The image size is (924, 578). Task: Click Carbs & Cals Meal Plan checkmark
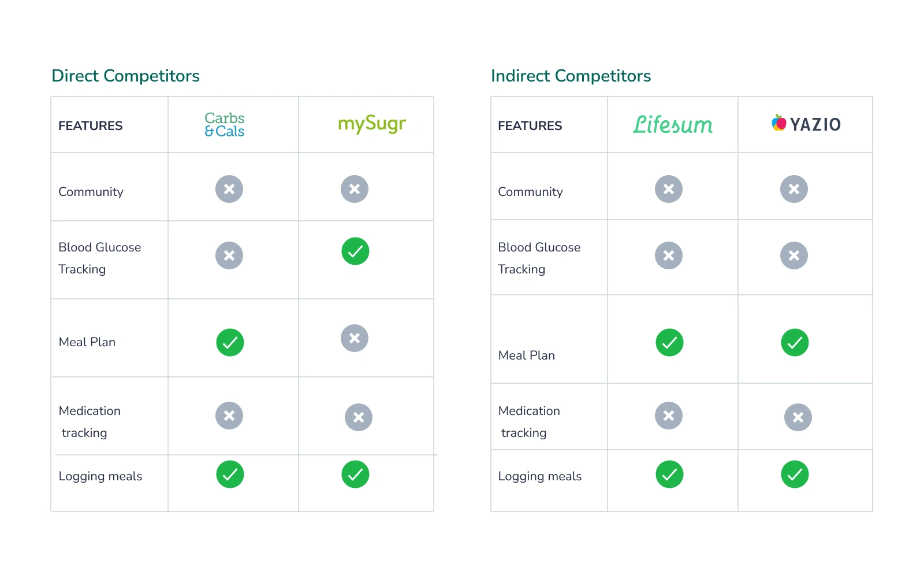(230, 342)
